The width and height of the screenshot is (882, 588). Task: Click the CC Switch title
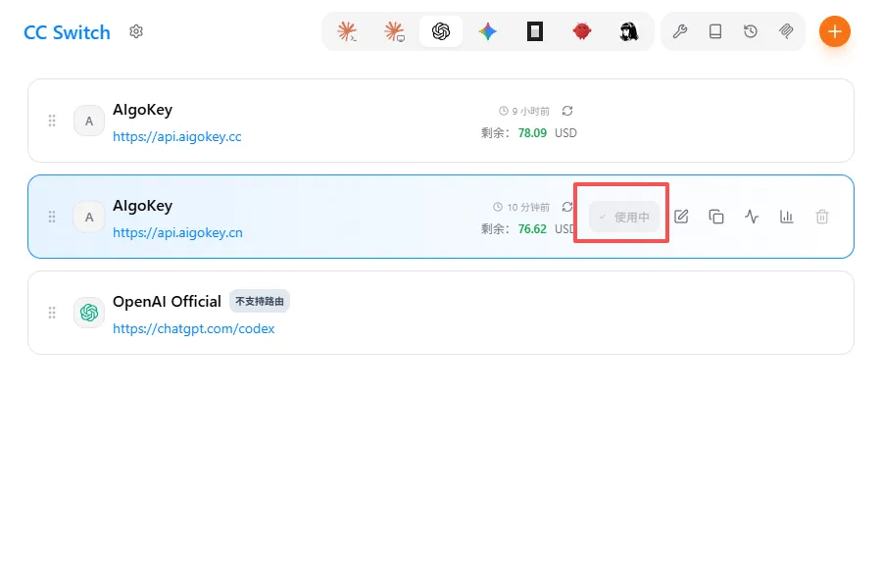click(x=67, y=32)
